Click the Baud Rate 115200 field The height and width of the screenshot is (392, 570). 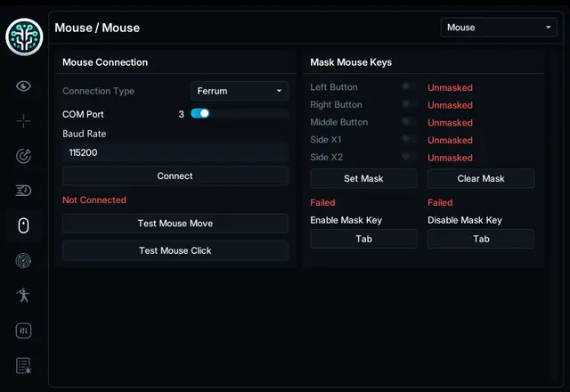pyautogui.click(x=175, y=152)
